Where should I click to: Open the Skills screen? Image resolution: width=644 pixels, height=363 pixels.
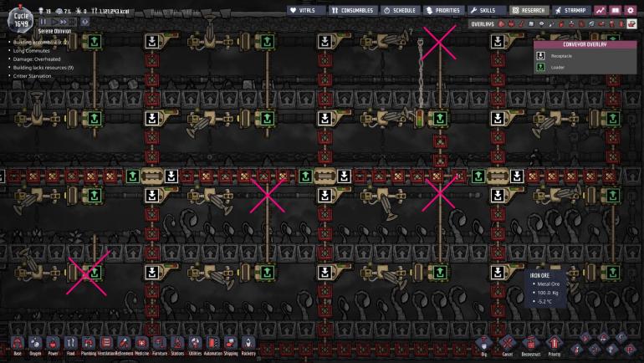click(x=487, y=10)
